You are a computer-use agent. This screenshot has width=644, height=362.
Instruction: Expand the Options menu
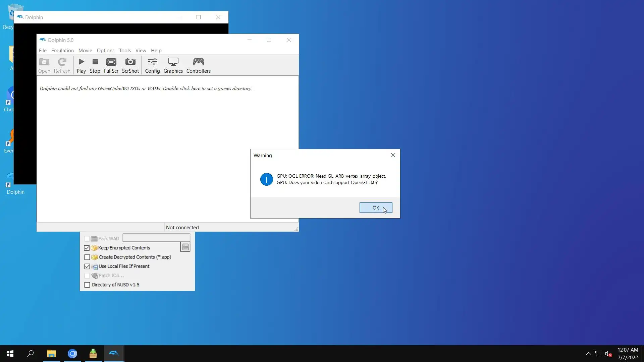105,51
